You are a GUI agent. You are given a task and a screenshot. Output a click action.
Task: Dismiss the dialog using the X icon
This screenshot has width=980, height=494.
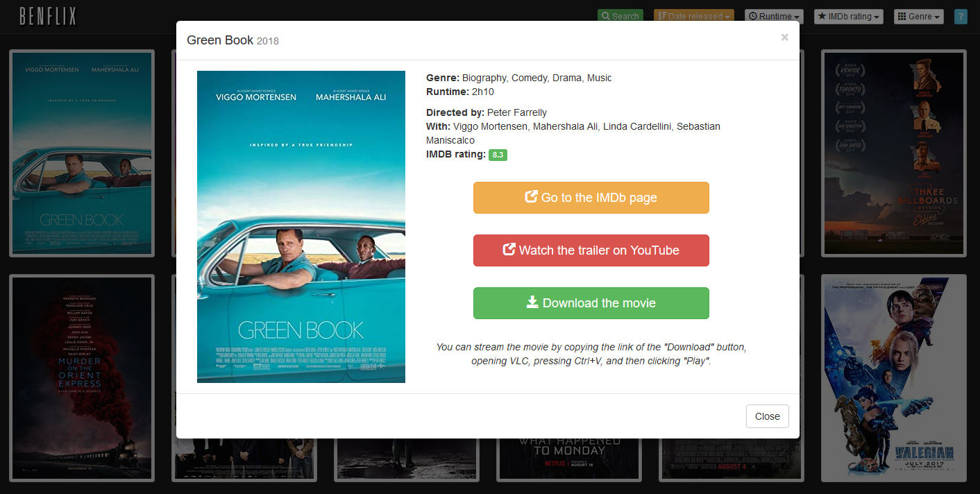(x=784, y=37)
